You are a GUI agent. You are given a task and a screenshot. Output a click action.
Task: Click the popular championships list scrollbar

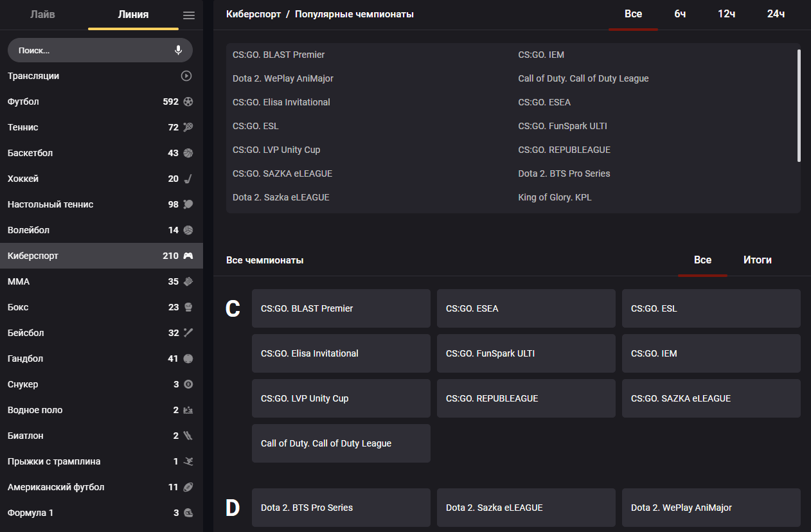799,105
